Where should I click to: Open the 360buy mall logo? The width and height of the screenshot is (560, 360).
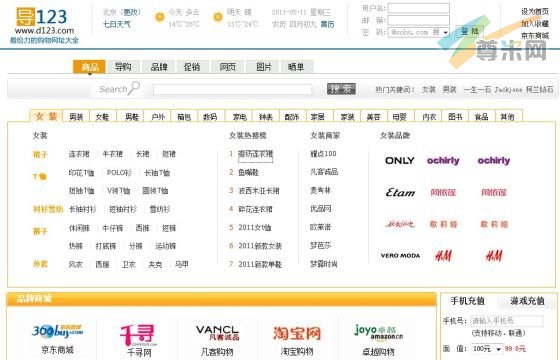click(x=57, y=331)
